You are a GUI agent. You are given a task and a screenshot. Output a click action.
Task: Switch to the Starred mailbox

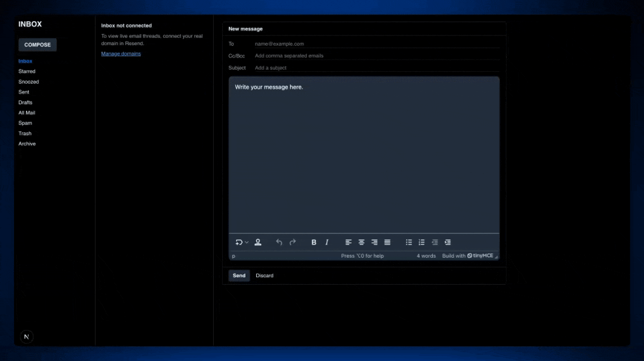pyautogui.click(x=27, y=71)
